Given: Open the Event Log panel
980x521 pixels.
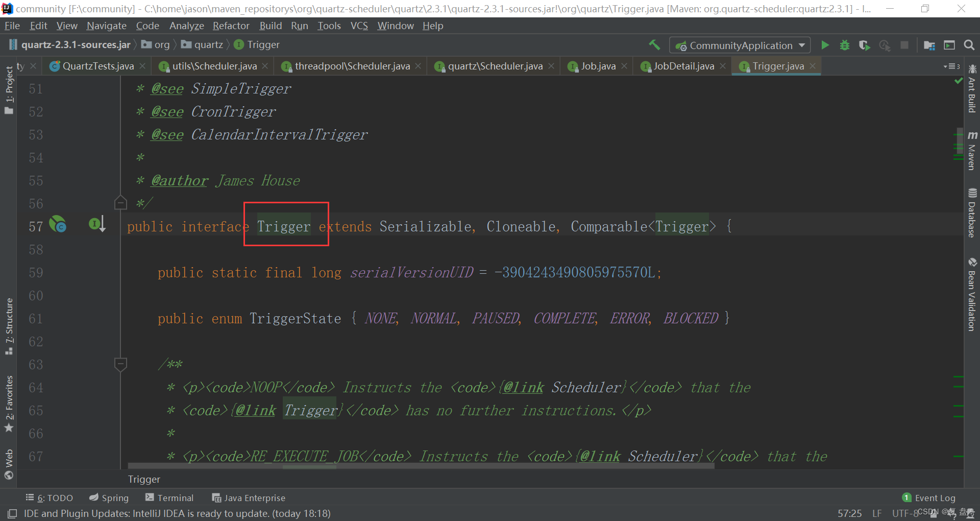Looking at the screenshot, I should pos(929,498).
